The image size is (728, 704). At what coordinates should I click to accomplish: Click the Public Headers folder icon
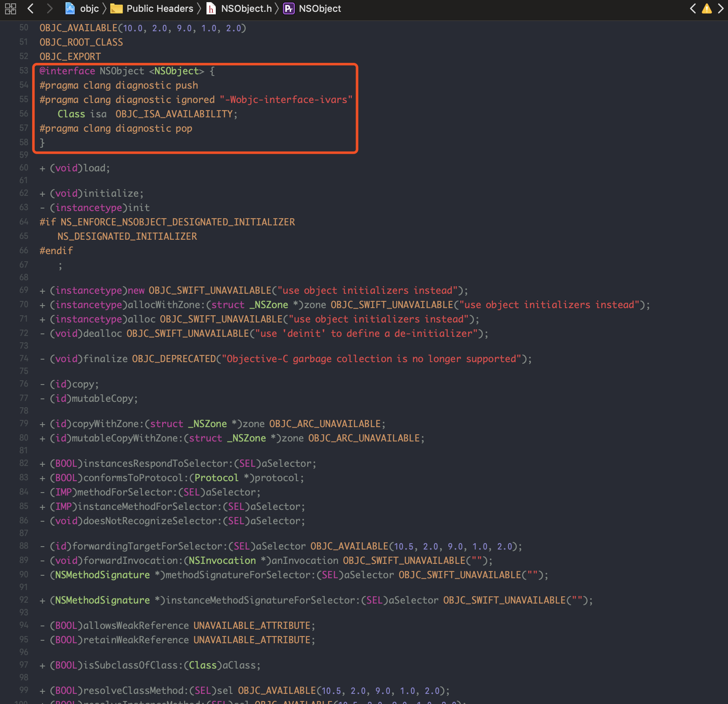tap(116, 8)
